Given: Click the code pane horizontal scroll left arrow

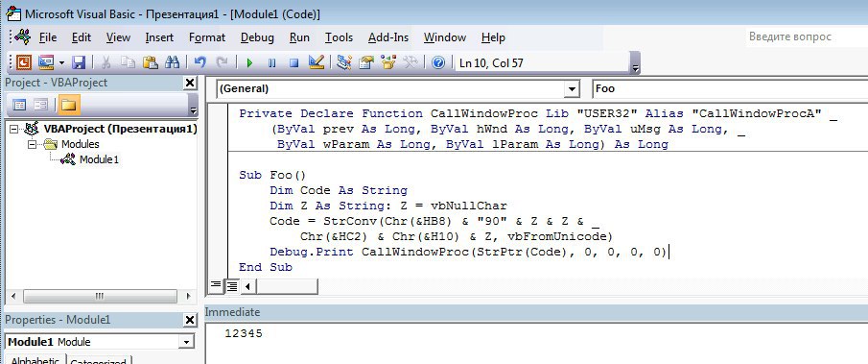Looking at the screenshot, I should tap(247, 286).
